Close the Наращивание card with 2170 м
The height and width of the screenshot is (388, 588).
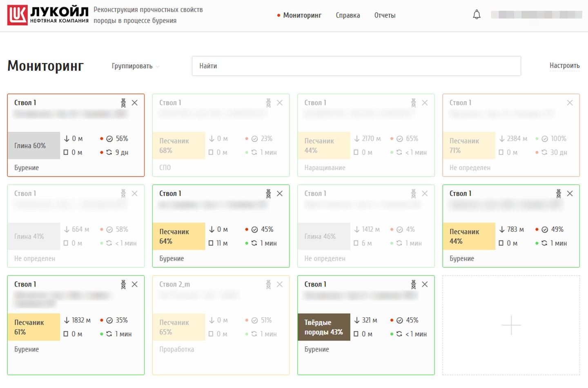point(425,103)
